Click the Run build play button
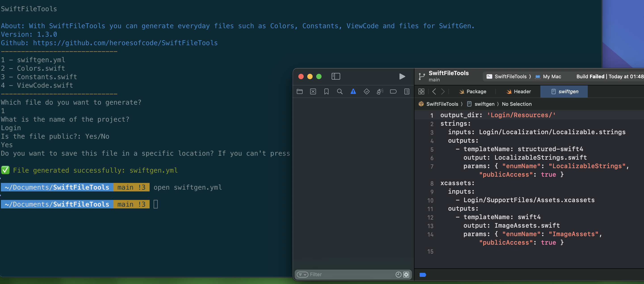Viewport: 644px width, 284px height. coord(402,76)
